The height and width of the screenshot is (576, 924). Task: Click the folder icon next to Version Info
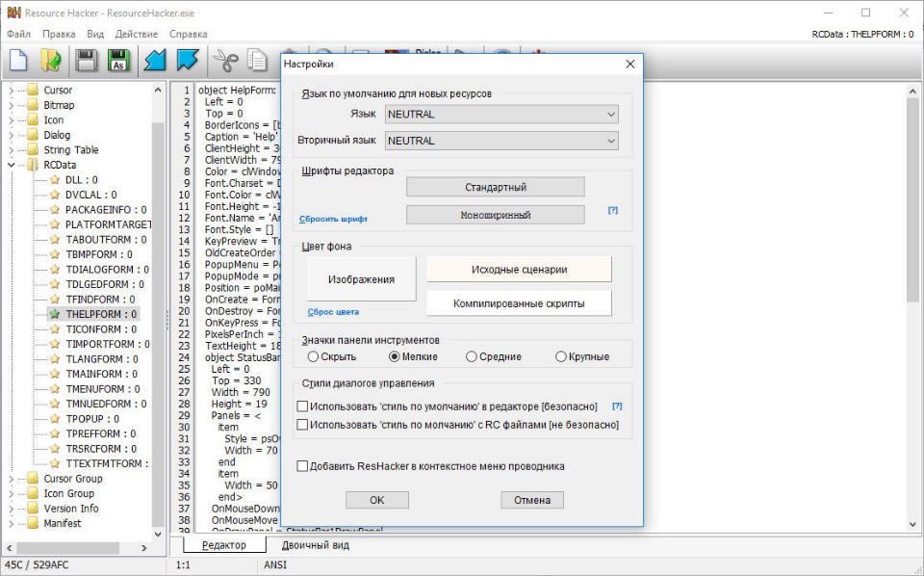point(33,509)
